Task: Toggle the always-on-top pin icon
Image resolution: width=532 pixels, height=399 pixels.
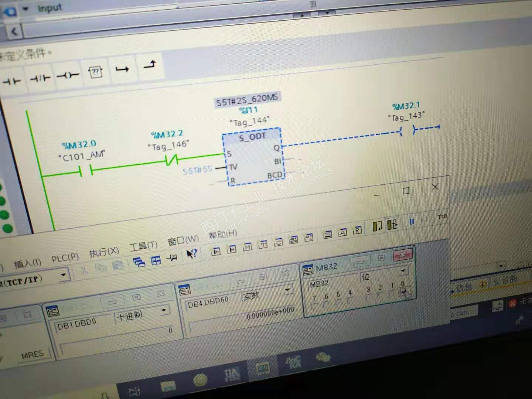Action: [172, 258]
